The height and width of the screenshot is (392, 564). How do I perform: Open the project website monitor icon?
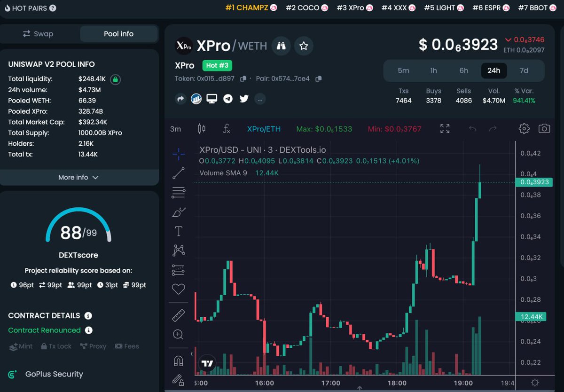click(212, 99)
